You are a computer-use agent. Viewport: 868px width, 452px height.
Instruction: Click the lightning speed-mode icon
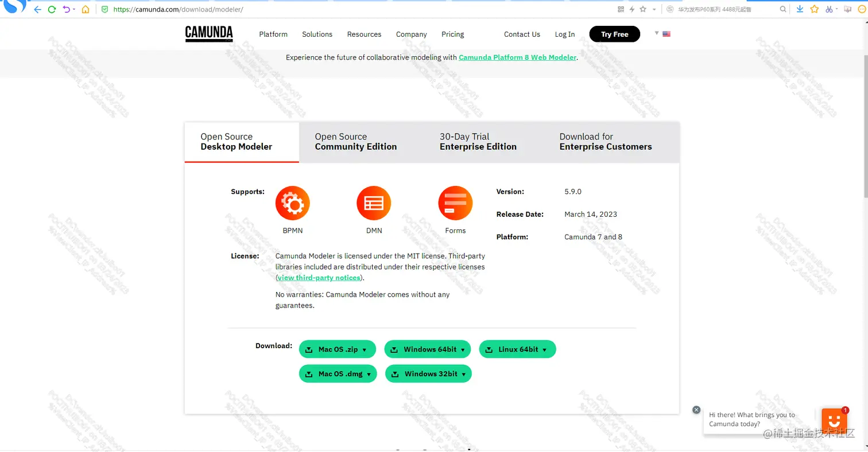coord(632,9)
